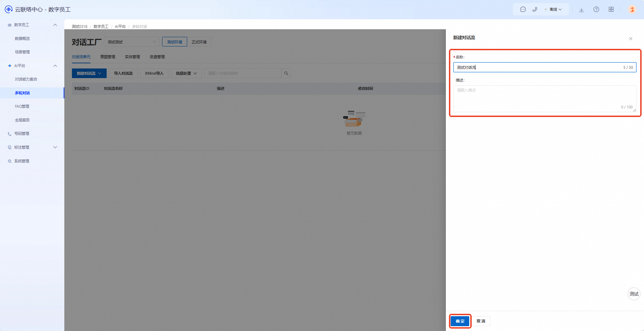Image resolution: width=644 pixels, height=331 pixels.
Task: Collapse the AI平台 sidebar section
Action: (x=55, y=66)
